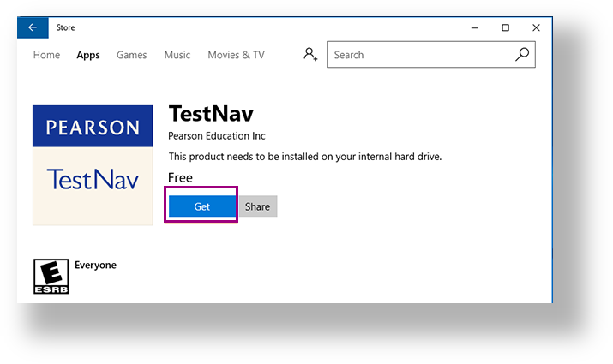The height and width of the screenshot is (364, 613).
Task: Click the Free price label
Action: pos(180,177)
